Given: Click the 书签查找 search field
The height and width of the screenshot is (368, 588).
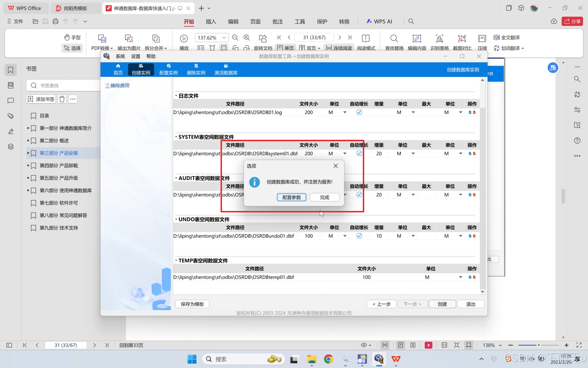Looking at the screenshot, I should (x=64, y=86).
